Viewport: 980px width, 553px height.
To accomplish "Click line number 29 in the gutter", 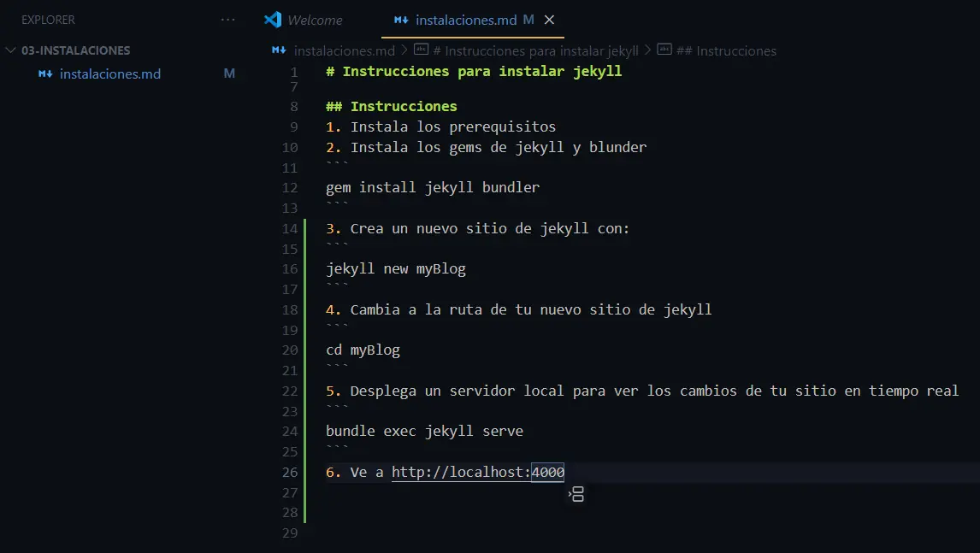I will pyautogui.click(x=290, y=533).
